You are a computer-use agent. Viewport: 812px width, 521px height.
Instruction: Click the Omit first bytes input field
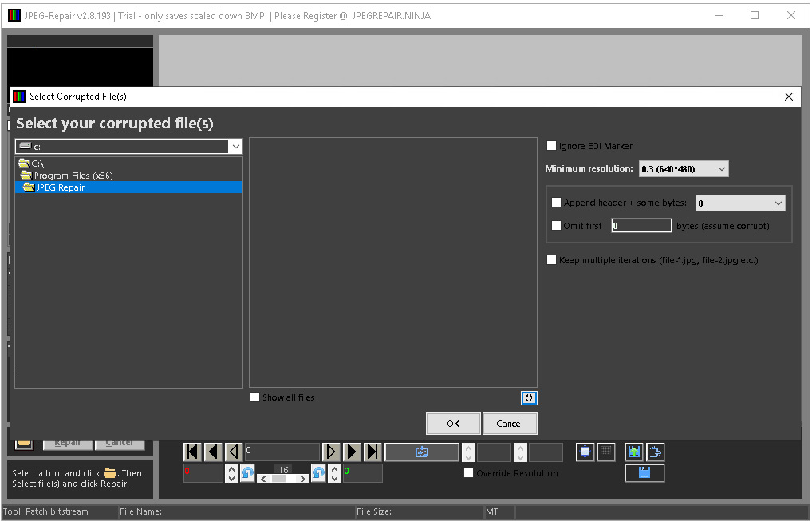click(x=641, y=225)
